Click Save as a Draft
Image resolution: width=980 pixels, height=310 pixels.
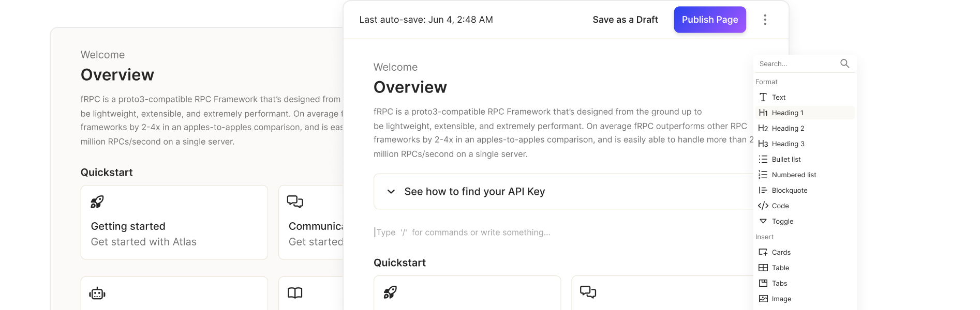[x=625, y=20]
